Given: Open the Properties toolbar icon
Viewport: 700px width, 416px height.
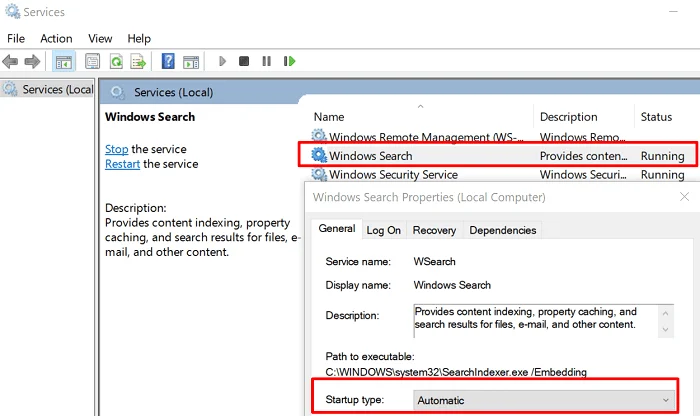Looking at the screenshot, I should 92,61.
